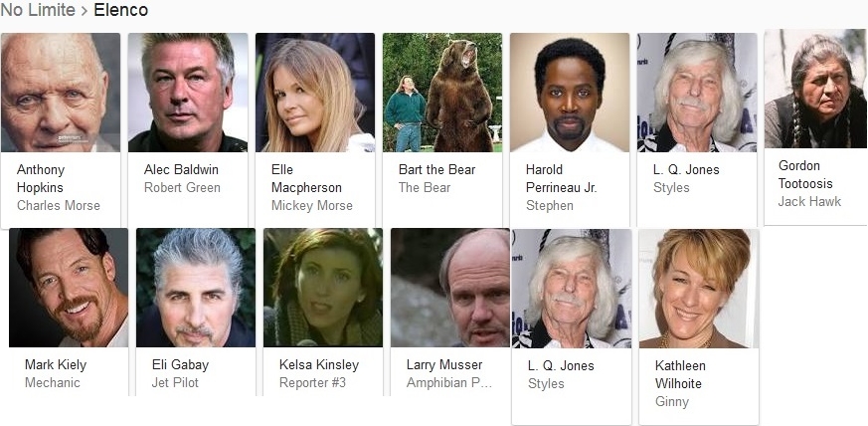
Task: Click the Kelsa Kinsley thumbnail
Action: (323, 288)
